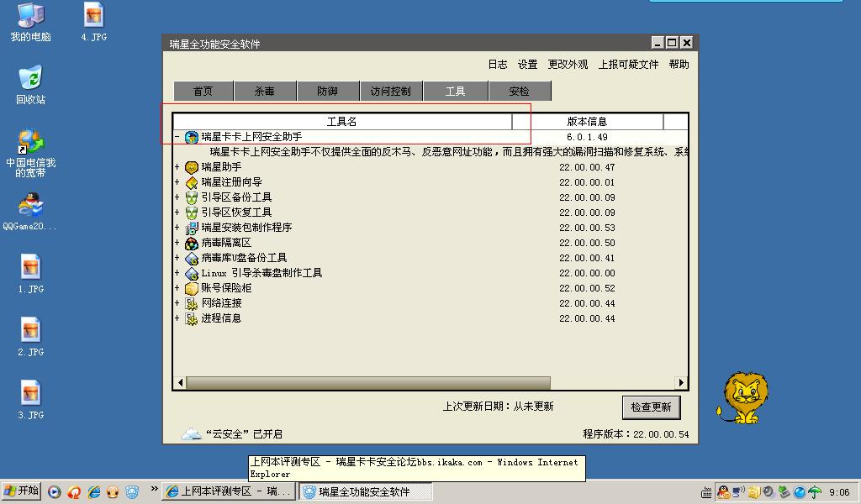Open 我的电脑 desktop icon
Viewport: 861px width, 504px height.
30,23
